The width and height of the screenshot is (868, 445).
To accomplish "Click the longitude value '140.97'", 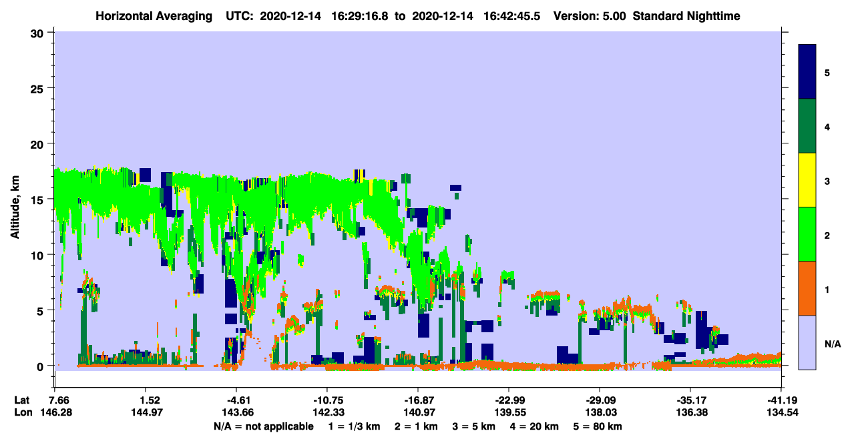I will point(419,413).
